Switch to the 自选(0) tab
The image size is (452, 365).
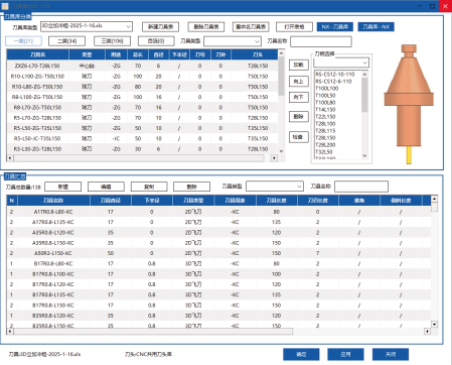156,41
